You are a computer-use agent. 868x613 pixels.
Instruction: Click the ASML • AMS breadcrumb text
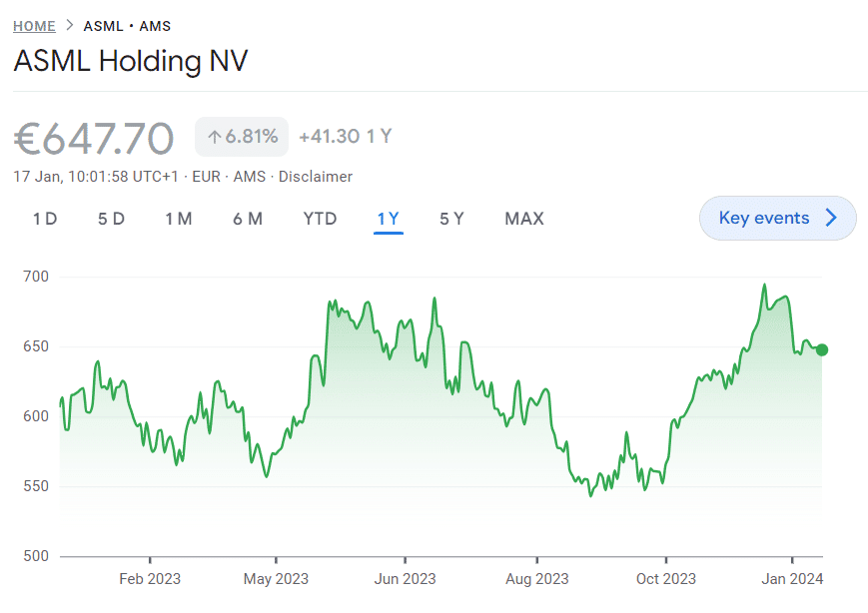(x=127, y=26)
